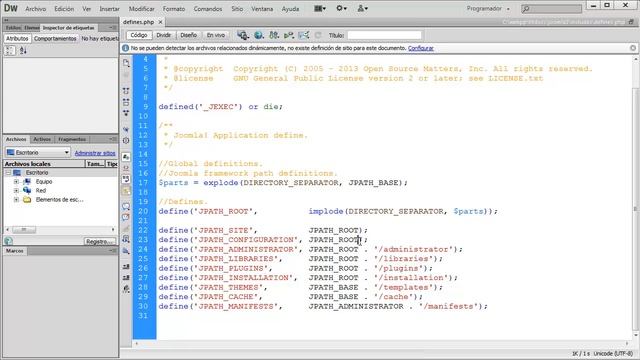Open the gear settings dropdown
The image size is (640, 360).
pyautogui.click(x=341, y=8)
